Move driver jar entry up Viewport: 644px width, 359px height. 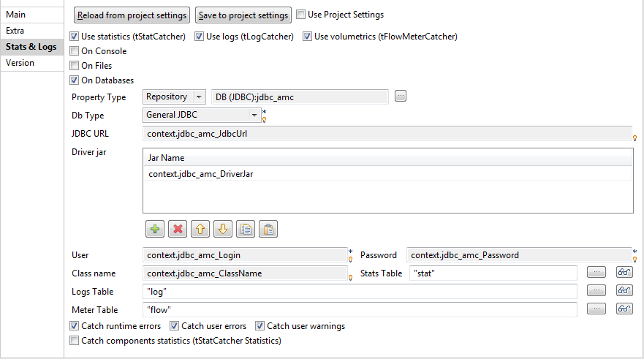(x=200, y=229)
